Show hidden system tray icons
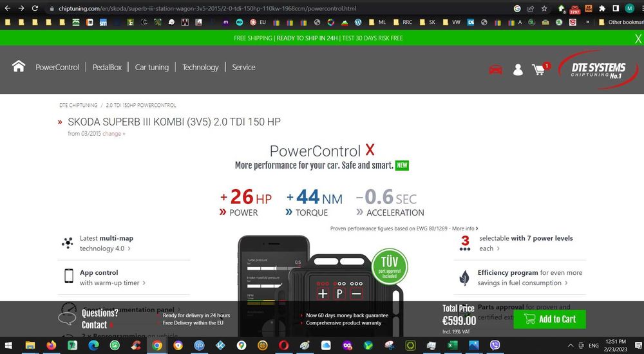The height and width of the screenshot is (354, 644). [571, 346]
